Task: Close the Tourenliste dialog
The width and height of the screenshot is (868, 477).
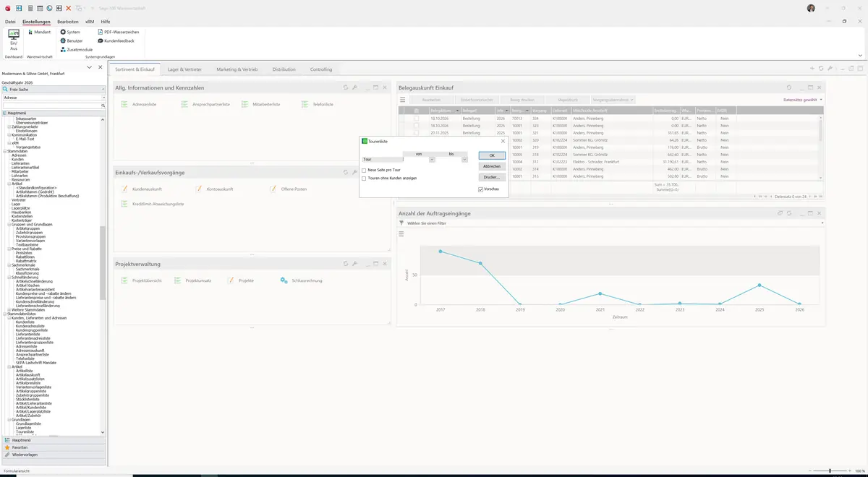Action: [503, 141]
